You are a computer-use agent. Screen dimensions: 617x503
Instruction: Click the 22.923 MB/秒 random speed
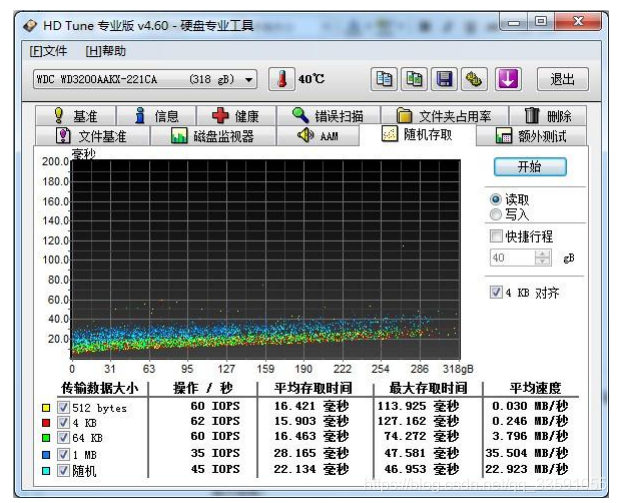527,469
